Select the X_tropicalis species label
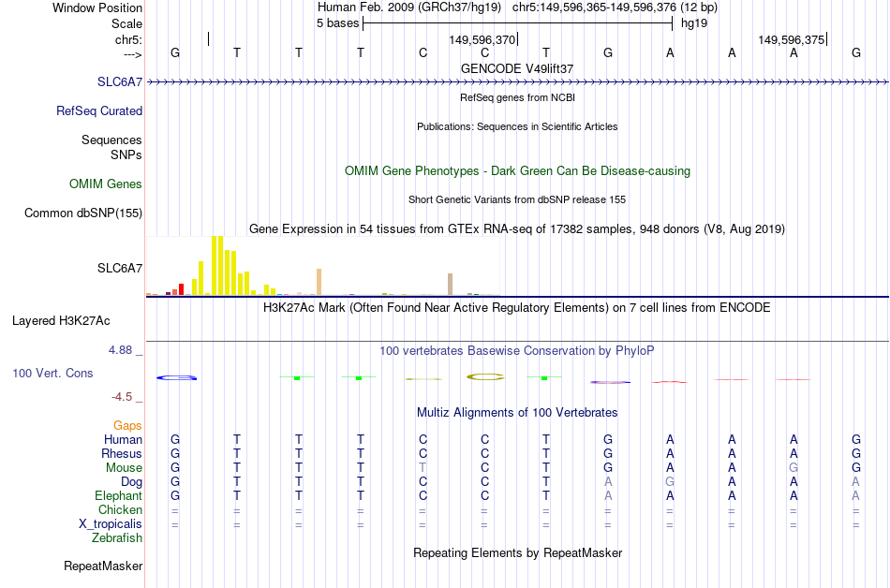 pyautogui.click(x=111, y=524)
